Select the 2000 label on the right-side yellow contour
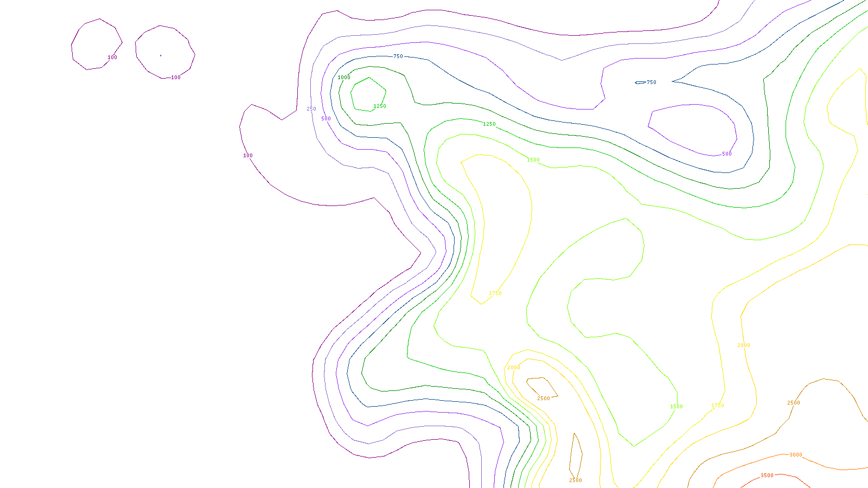Viewport: 868px width, 488px height. [x=744, y=345]
